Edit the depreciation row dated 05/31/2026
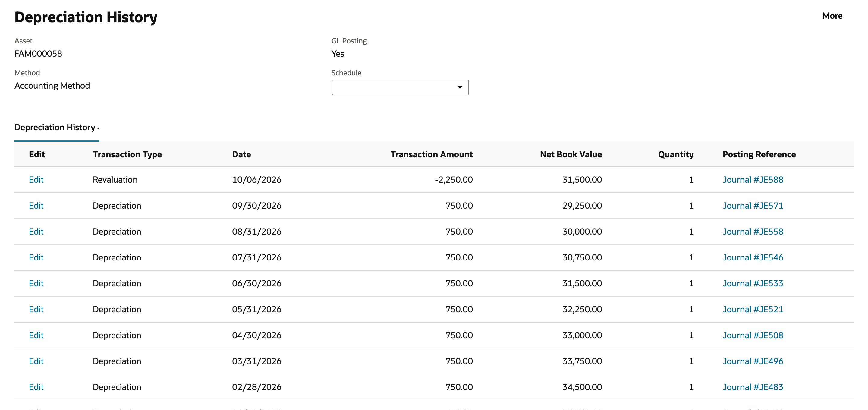 tap(36, 310)
